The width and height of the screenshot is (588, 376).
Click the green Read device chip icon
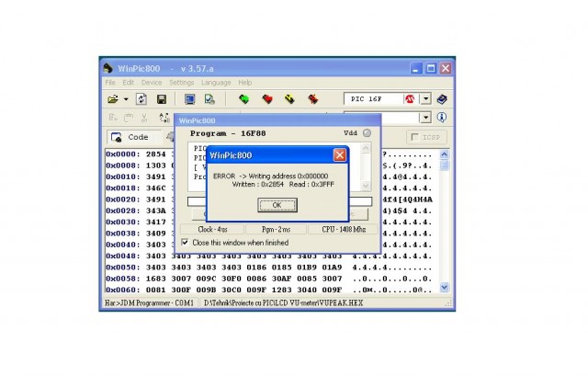(244, 98)
